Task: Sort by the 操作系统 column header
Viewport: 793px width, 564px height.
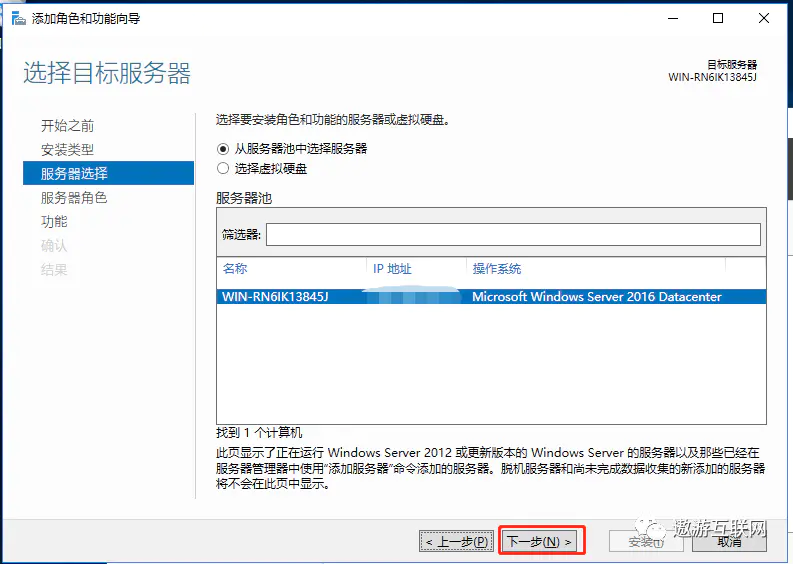Action: [497, 269]
